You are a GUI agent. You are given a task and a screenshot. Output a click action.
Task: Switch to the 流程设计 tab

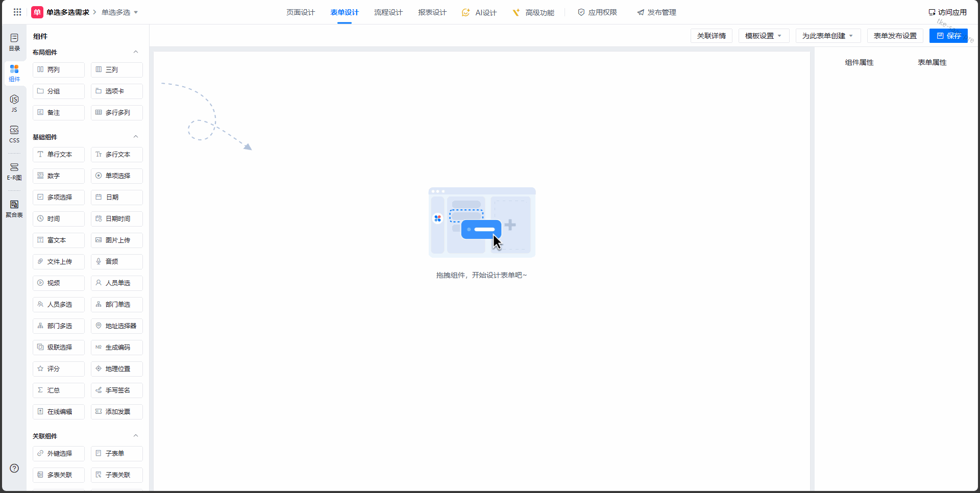(388, 12)
